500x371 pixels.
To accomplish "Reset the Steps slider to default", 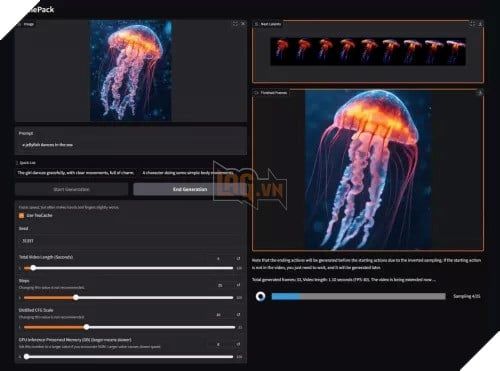I will click(x=238, y=285).
